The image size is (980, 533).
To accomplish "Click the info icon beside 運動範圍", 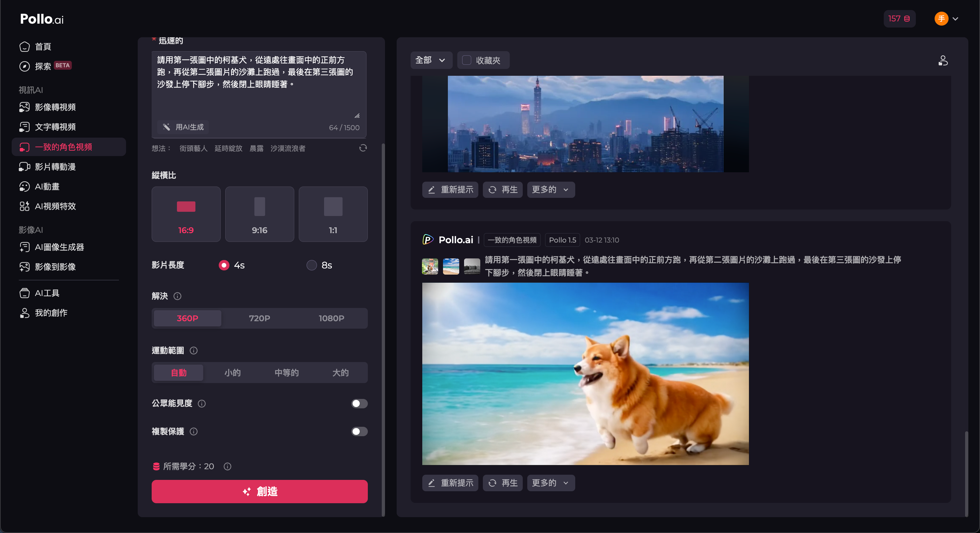I will click(194, 350).
